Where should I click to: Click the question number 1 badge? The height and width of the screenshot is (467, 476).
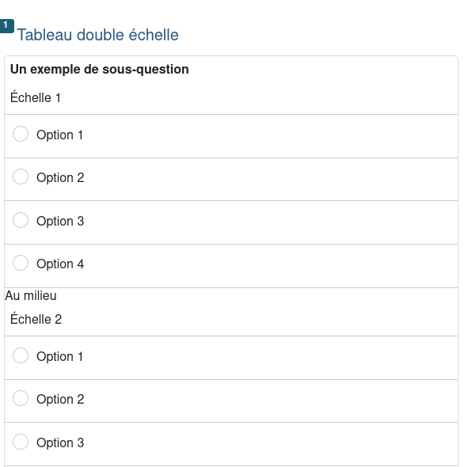(x=6, y=25)
